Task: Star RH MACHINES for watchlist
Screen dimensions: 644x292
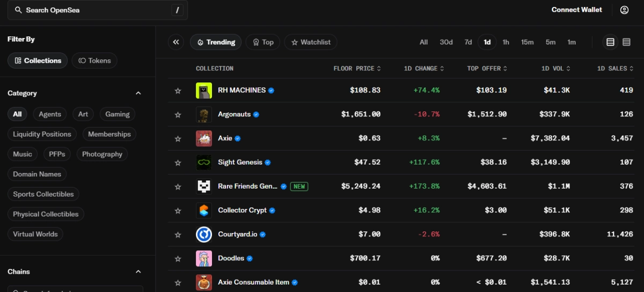Action: [178, 91]
